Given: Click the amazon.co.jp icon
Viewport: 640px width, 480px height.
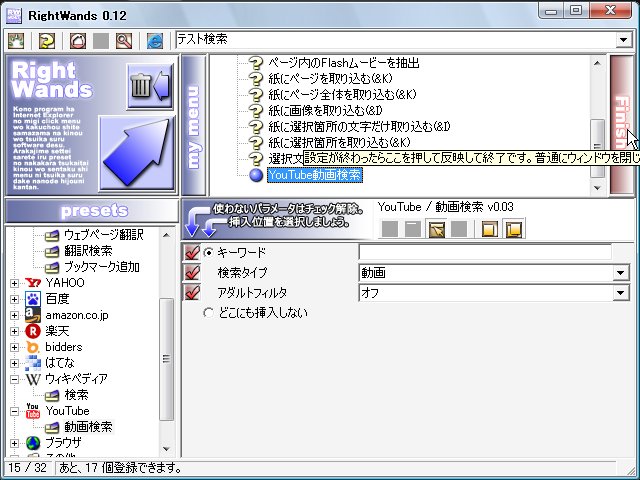Looking at the screenshot, I should pyautogui.click(x=33, y=315).
